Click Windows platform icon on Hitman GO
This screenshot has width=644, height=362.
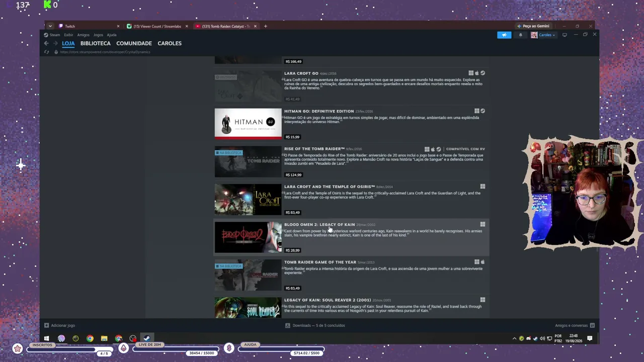click(476, 111)
